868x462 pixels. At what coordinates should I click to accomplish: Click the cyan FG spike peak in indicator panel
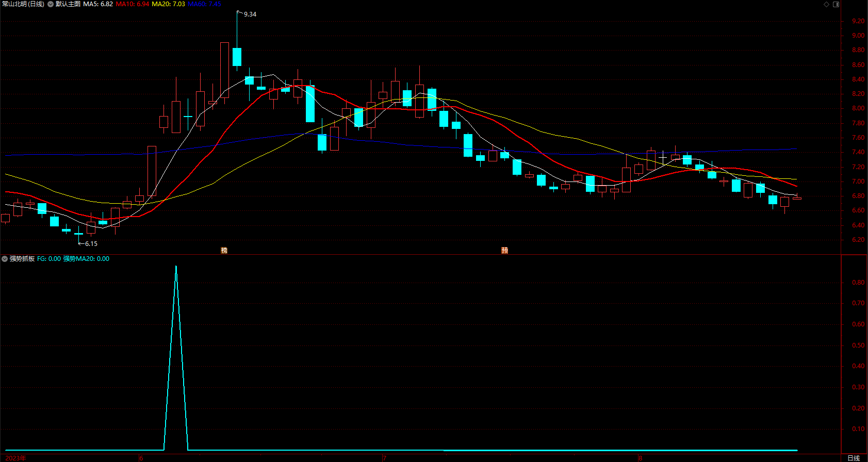[176, 267]
